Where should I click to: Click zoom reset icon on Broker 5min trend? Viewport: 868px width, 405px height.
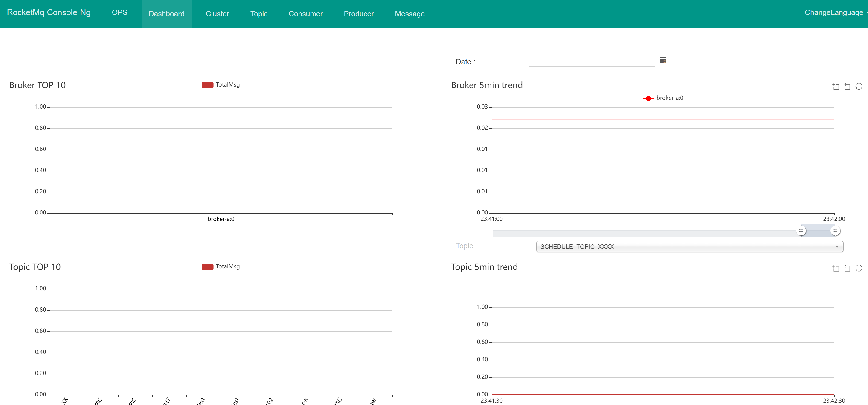(847, 87)
